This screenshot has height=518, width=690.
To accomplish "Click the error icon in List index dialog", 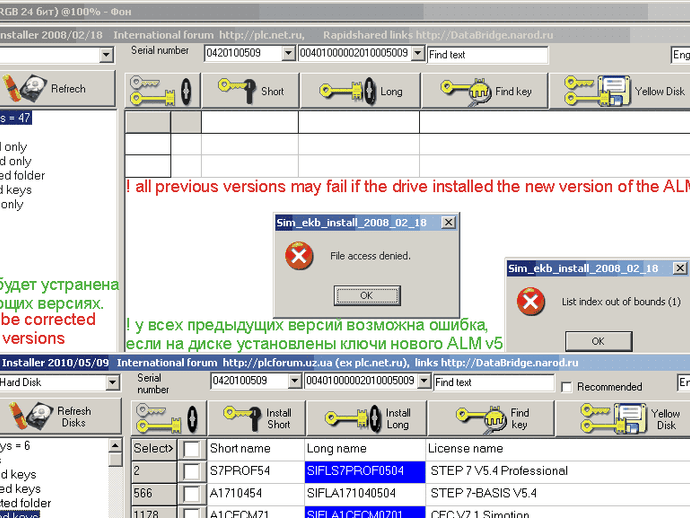I will click(530, 301).
